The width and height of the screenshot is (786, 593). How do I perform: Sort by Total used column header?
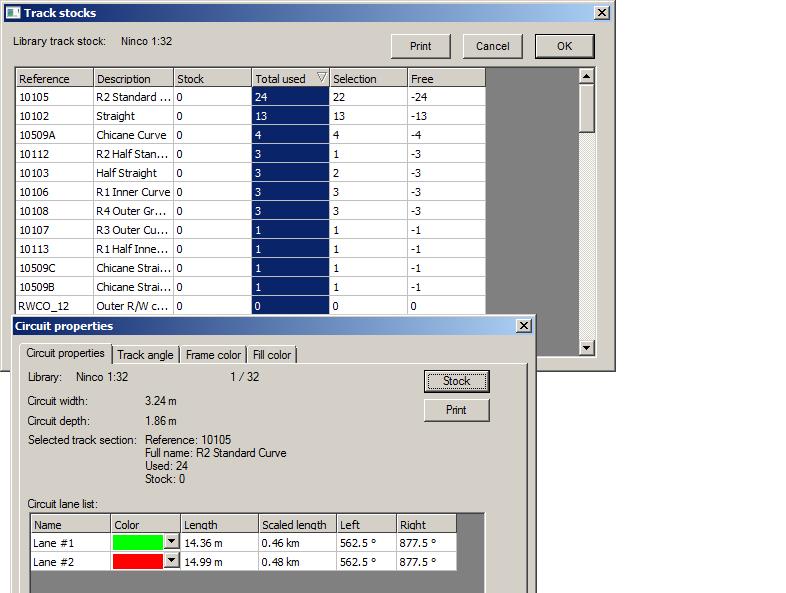coord(290,78)
